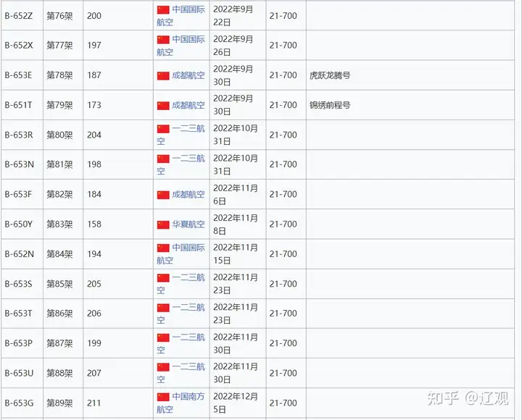Click the 虎跃龙腾号 remark cell
This screenshot has width=522, height=420.
click(x=410, y=75)
